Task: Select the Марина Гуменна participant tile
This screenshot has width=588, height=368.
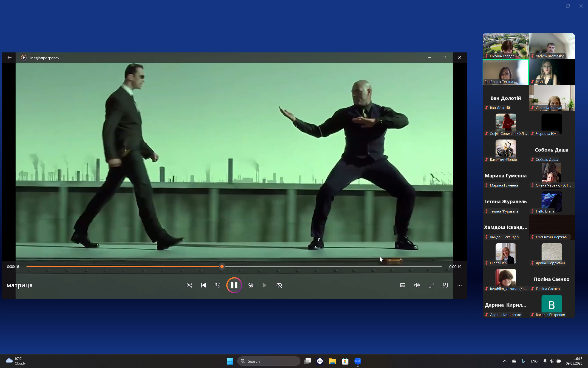Action: point(506,175)
